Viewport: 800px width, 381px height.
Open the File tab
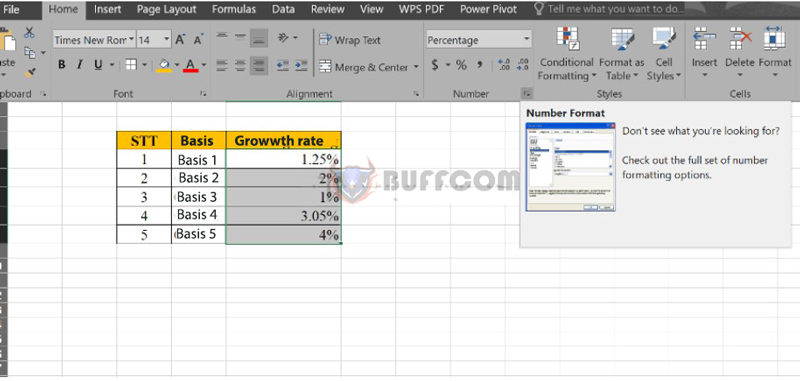(11, 9)
